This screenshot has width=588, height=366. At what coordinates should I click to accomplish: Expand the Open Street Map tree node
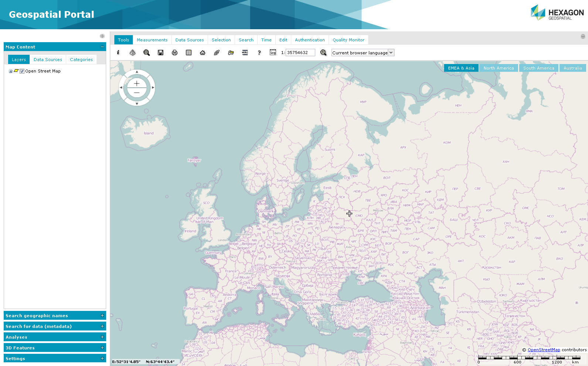[11, 71]
